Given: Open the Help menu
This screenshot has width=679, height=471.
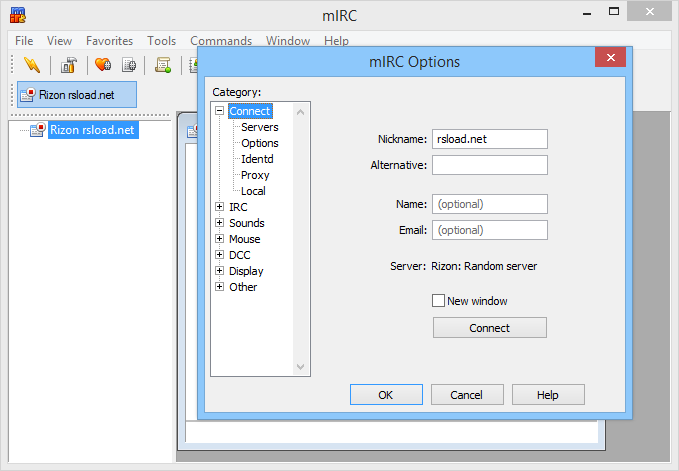Looking at the screenshot, I should (x=336, y=41).
